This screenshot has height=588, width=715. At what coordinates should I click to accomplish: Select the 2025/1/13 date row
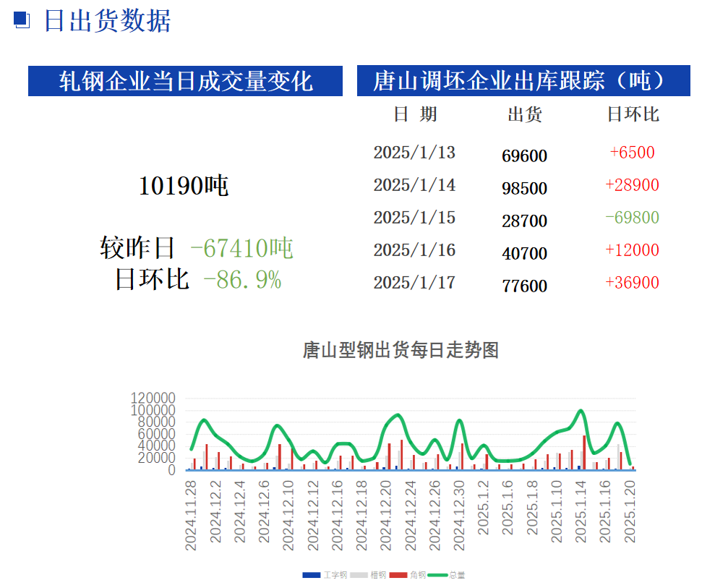pyautogui.click(x=414, y=153)
